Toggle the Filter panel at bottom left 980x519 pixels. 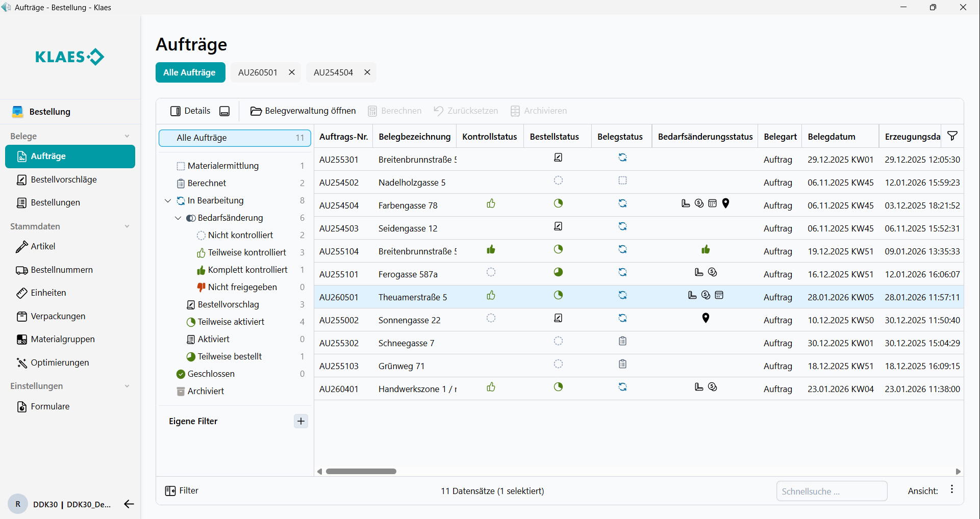(182, 490)
